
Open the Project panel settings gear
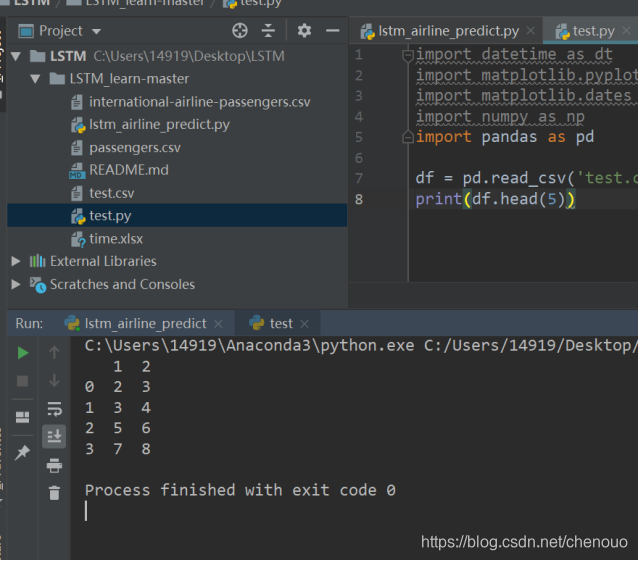click(x=304, y=31)
